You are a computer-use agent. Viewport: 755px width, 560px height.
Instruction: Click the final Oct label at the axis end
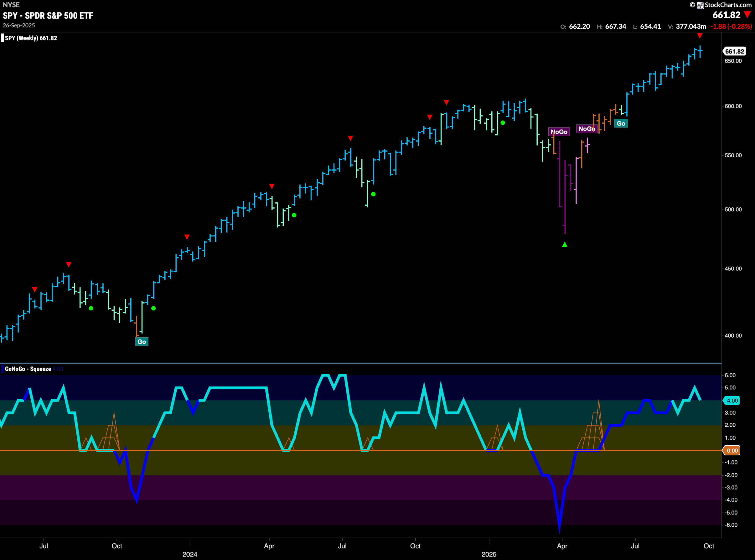(709, 546)
